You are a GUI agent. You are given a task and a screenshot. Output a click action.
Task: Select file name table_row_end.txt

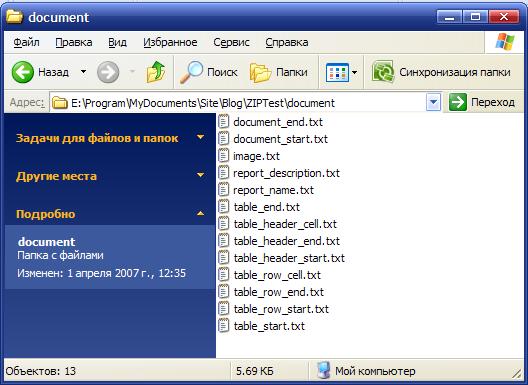(278, 292)
